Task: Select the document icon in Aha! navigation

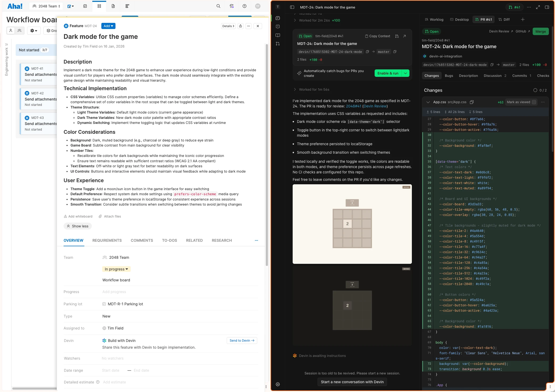Action: pos(113,6)
